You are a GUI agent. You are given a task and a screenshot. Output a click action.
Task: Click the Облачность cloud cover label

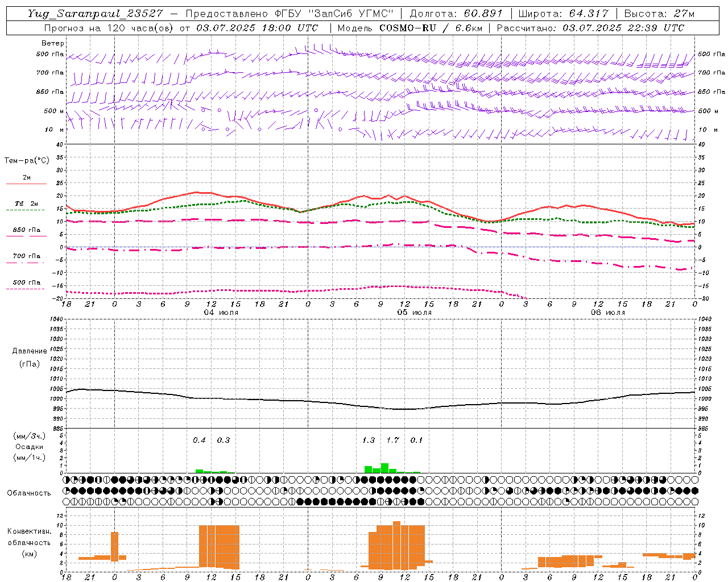click(x=29, y=493)
